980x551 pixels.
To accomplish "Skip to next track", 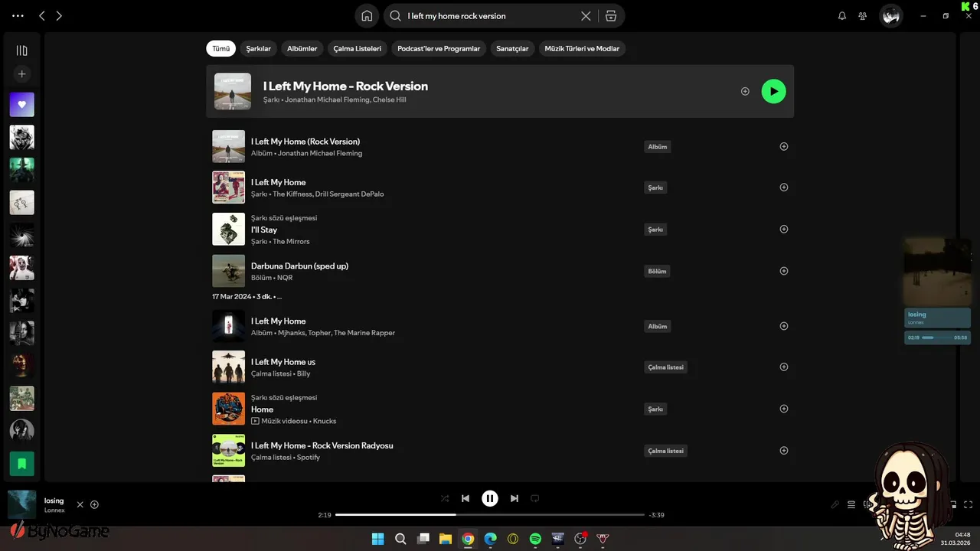I will point(514,498).
